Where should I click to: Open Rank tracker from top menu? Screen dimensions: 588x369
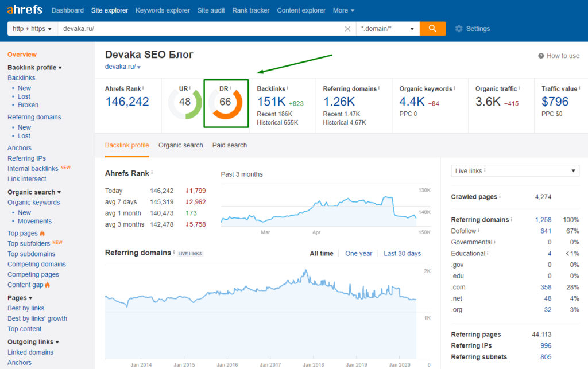tap(251, 10)
